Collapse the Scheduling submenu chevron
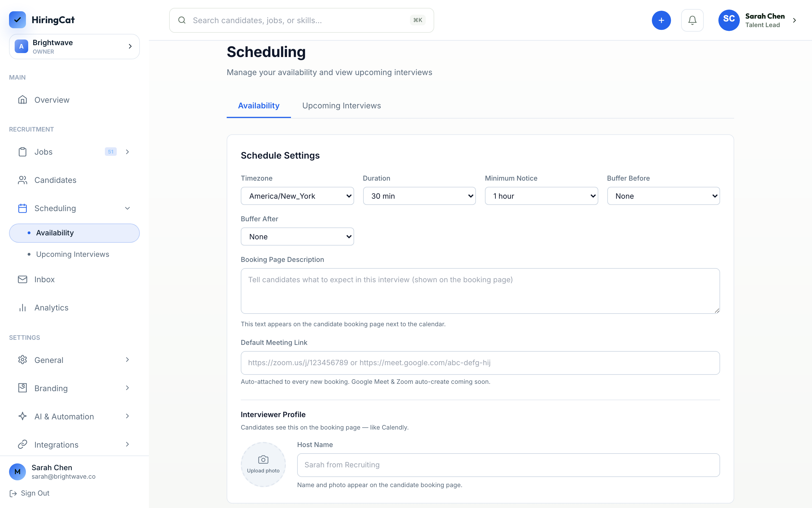Screen dimensions: 812x508 click(127, 208)
